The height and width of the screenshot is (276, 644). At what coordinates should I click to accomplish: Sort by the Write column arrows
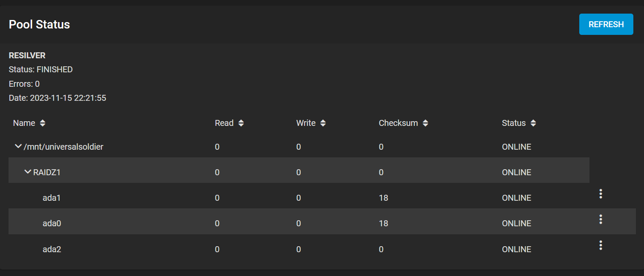(323, 123)
